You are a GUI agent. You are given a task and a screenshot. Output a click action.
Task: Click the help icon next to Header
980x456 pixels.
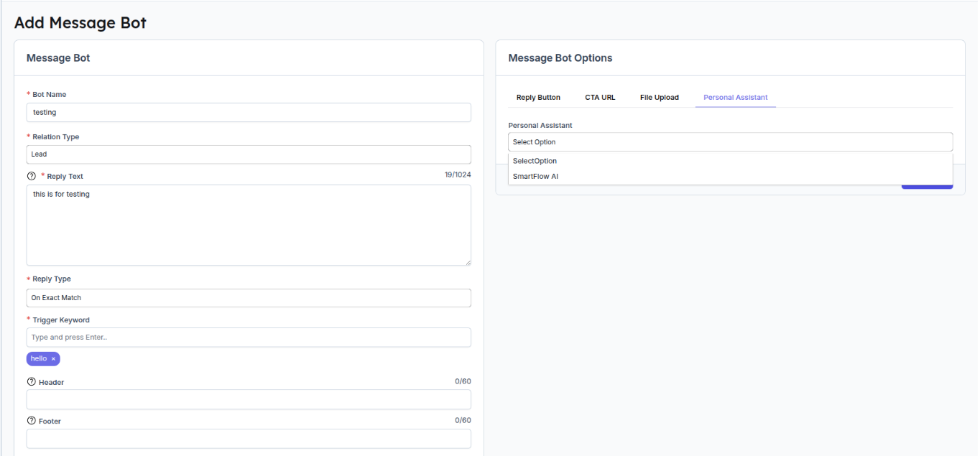pyautogui.click(x=31, y=382)
